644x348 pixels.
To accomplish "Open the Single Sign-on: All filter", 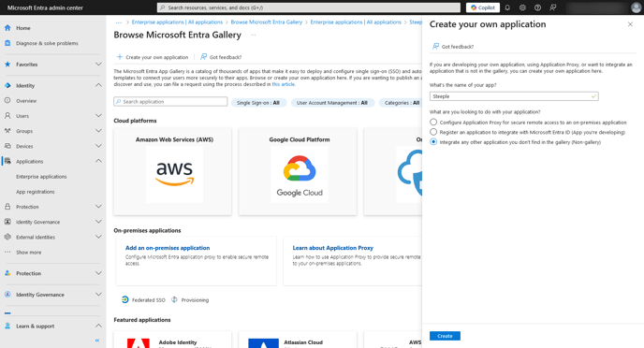I will (258, 103).
